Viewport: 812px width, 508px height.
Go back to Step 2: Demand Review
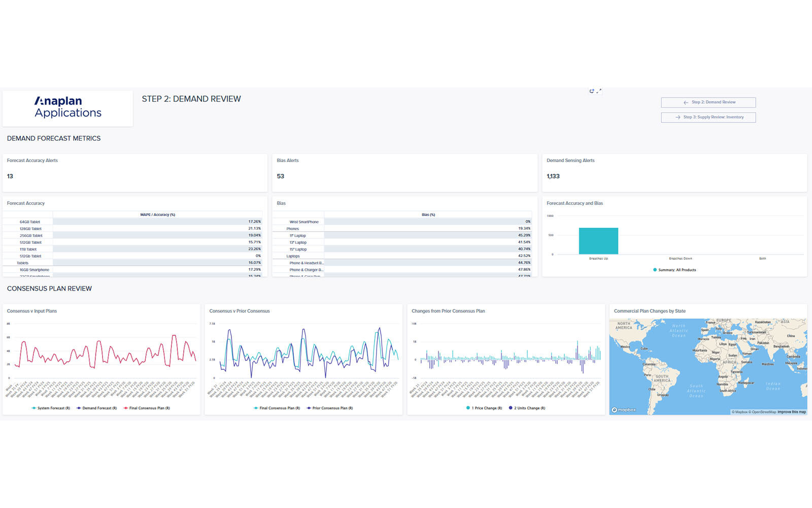point(708,103)
